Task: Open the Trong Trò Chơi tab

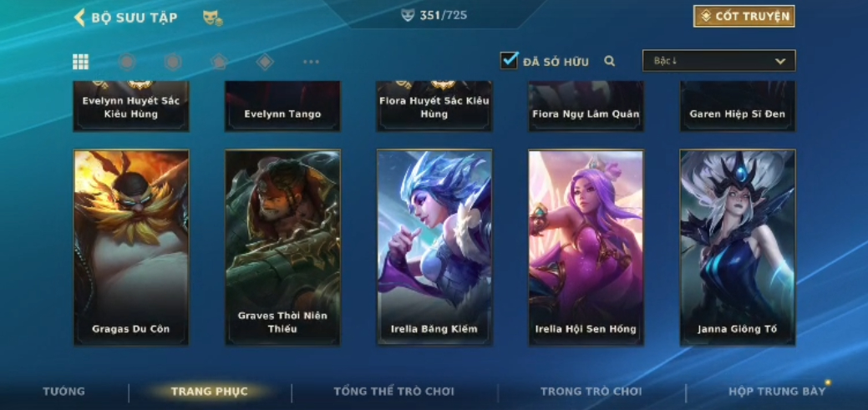Action: (591, 391)
